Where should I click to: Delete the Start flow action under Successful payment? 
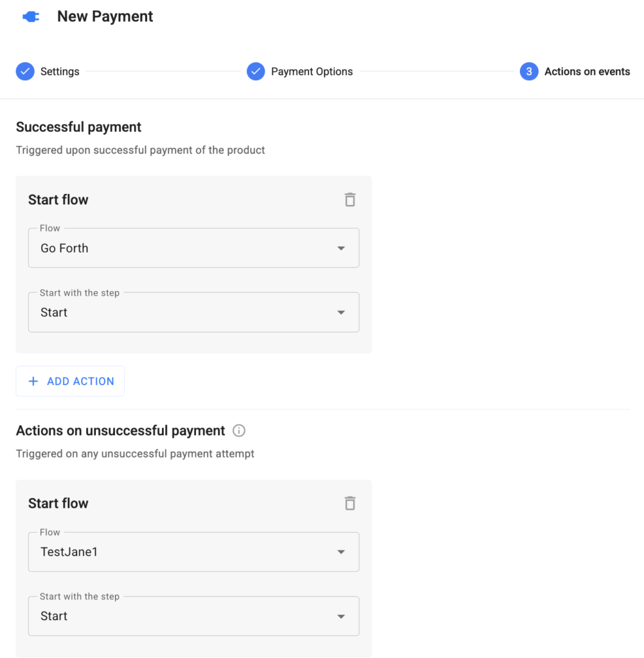(x=350, y=200)
